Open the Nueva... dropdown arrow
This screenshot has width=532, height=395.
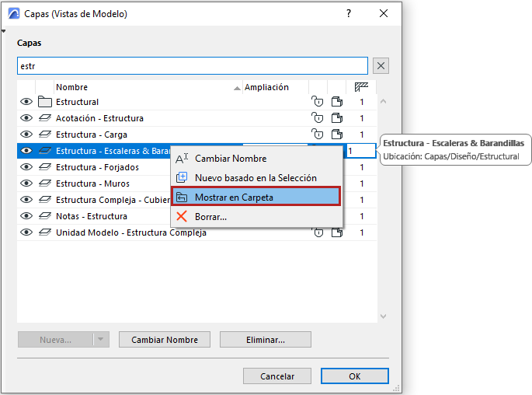coord(101,339)
